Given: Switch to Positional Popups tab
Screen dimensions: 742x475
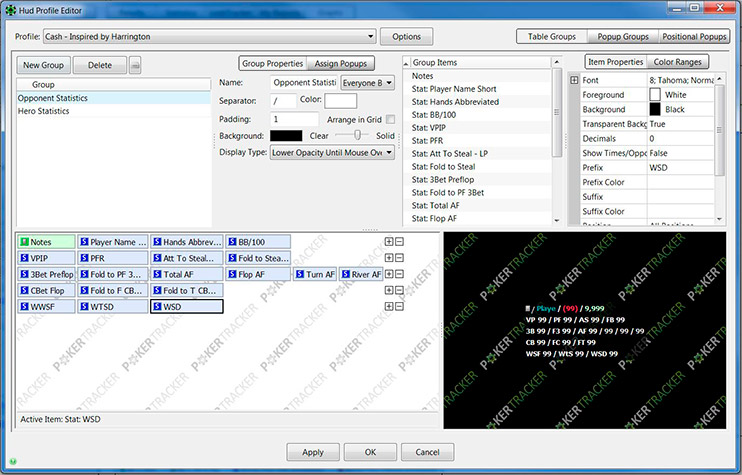Looking at the screenshot, I should coord(694,36).
